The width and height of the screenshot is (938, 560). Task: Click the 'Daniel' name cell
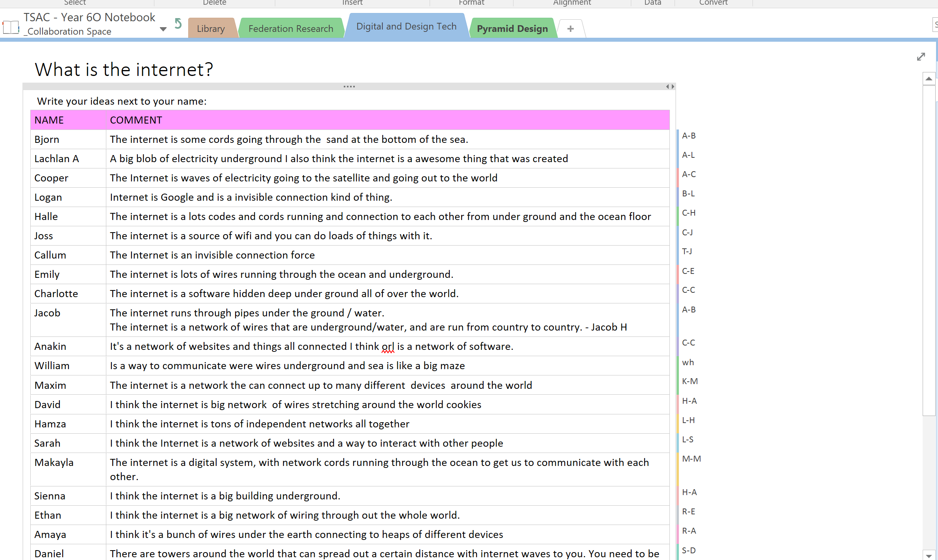point(69,553)
